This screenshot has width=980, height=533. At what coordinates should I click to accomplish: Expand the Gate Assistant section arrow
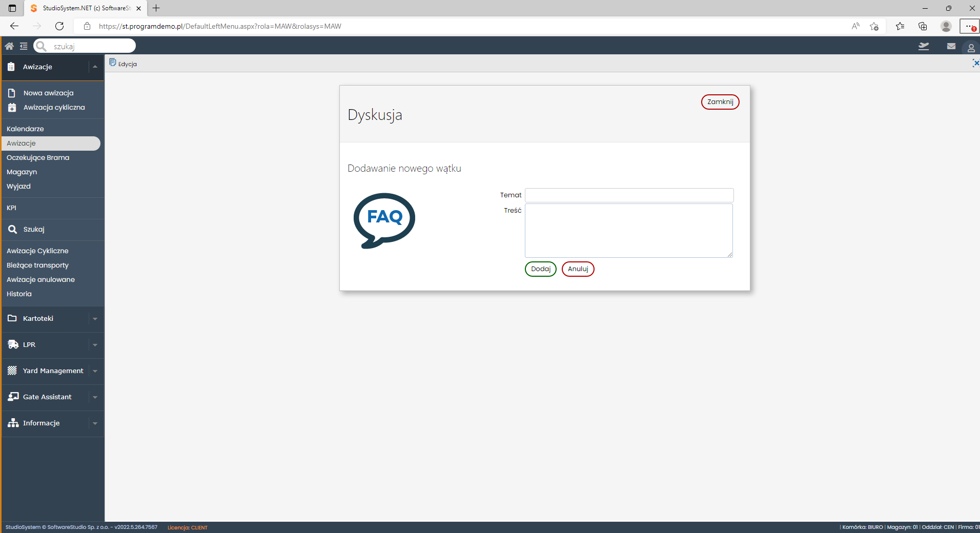click(x=95, y=397)
